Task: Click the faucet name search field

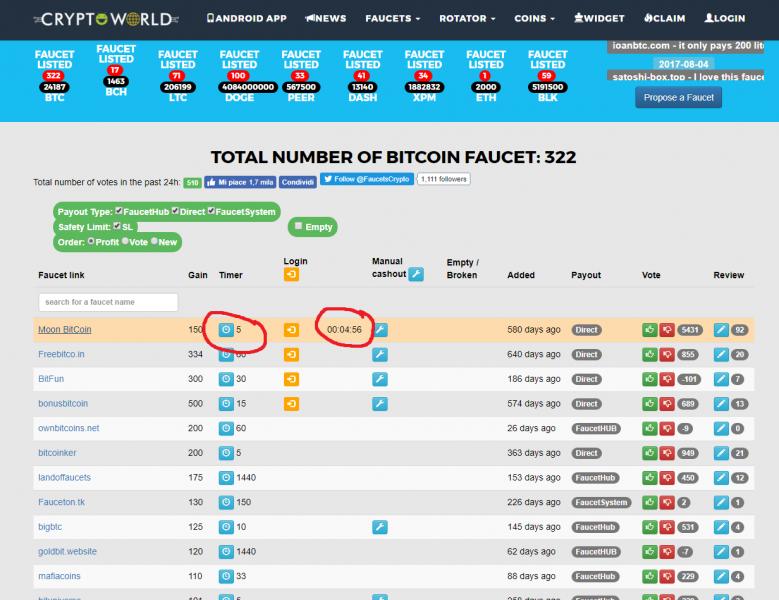Action: coord(108,302)
